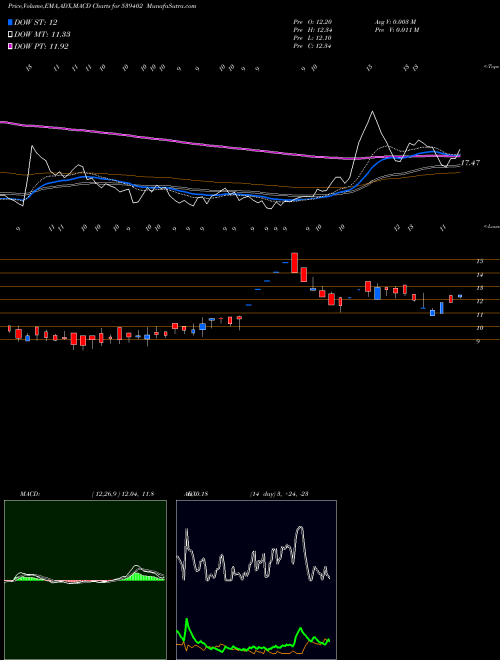
Task: Click the MACD parameters '(12,26,9) 12.04, 11.8'
Action: pos(122,494)
